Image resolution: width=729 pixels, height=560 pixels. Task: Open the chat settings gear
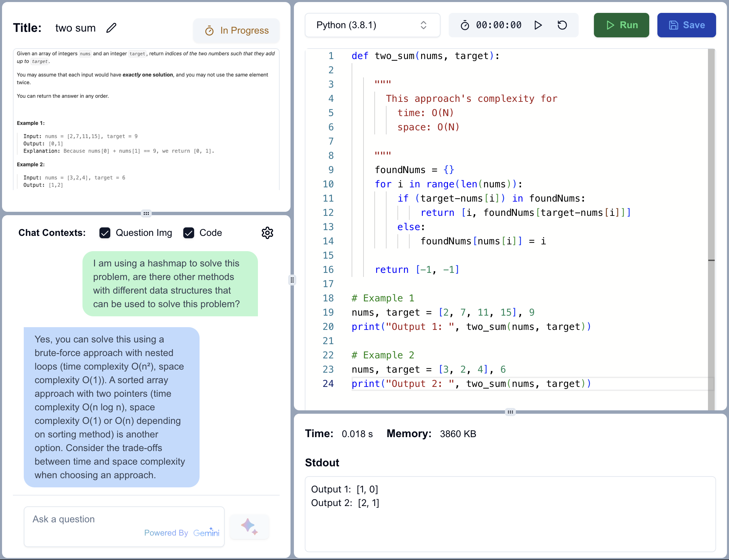[267, 232]
